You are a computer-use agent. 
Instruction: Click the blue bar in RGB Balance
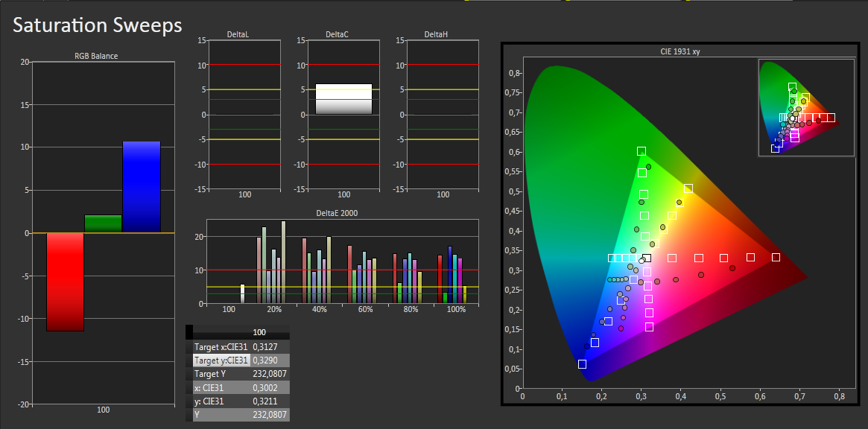coord(142,187)
